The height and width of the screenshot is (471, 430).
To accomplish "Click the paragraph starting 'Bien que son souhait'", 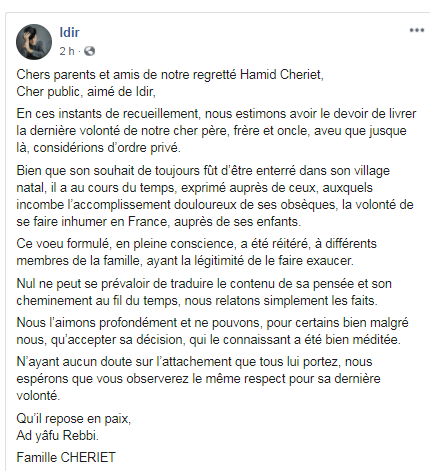I will coord(215,196).
